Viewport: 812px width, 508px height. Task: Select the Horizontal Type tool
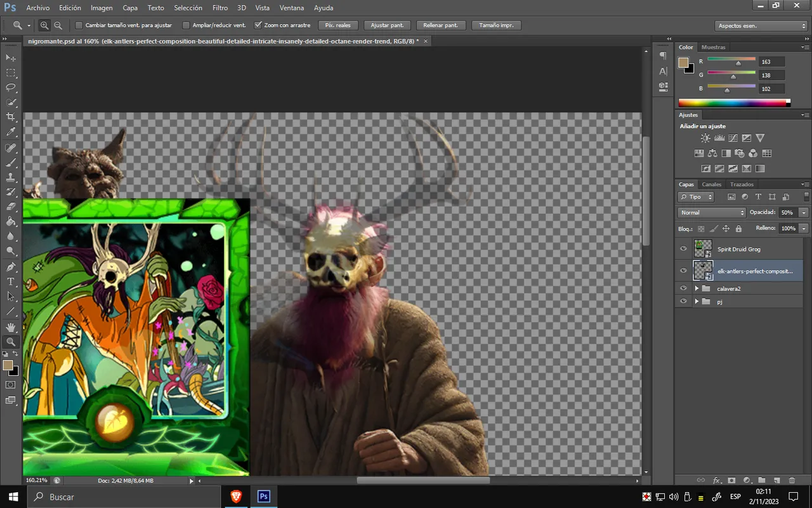pyautogui.click(x=11, y=281)
